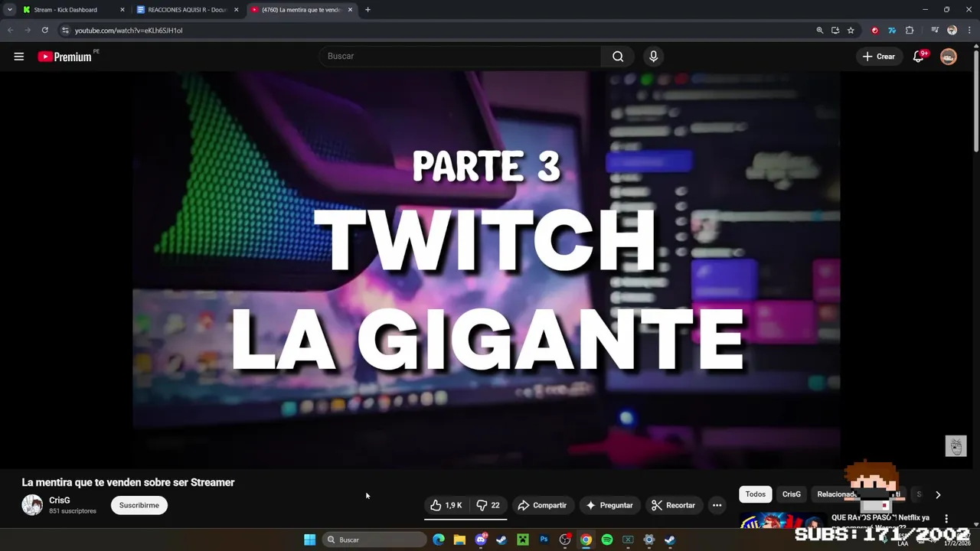Open Photoshop from taskbar
Viewport: 980px width, 551px height.
[544, 540]
